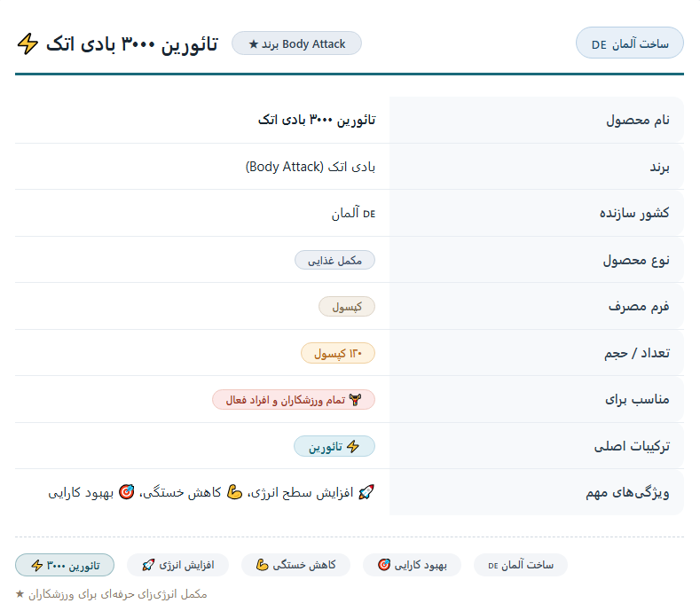The height and width of the screenshot is (611, 700).
Task: Click the lightning icon in the تائورین ۳۰۰۰ footer tag
Action: (36, 566)
